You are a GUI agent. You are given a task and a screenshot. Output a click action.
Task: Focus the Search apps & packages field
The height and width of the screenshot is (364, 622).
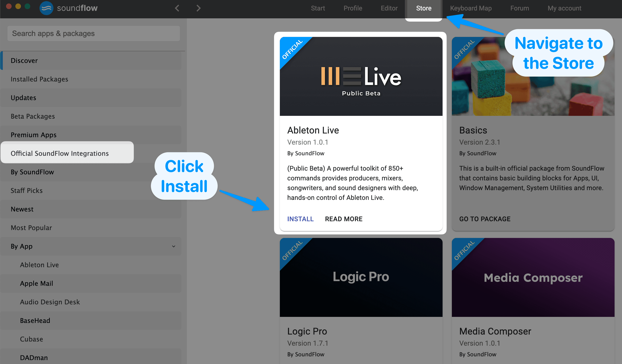tap(93, 33)
